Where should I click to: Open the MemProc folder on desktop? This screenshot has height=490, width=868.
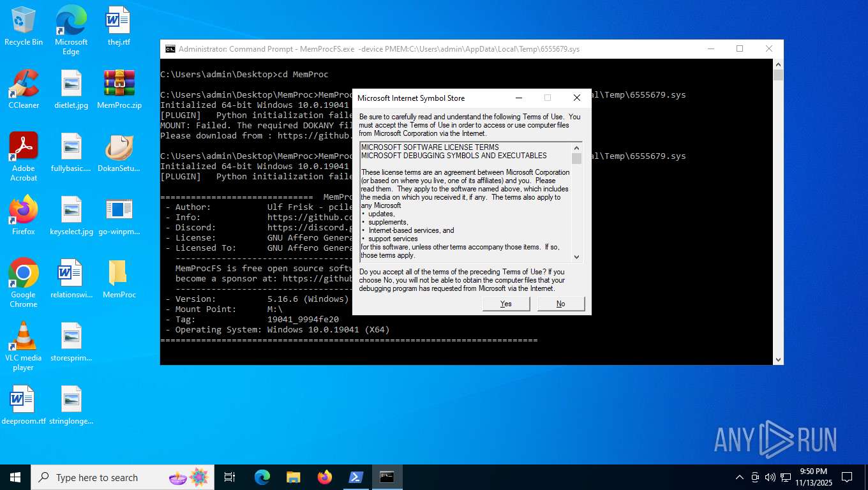coord(119,279)
